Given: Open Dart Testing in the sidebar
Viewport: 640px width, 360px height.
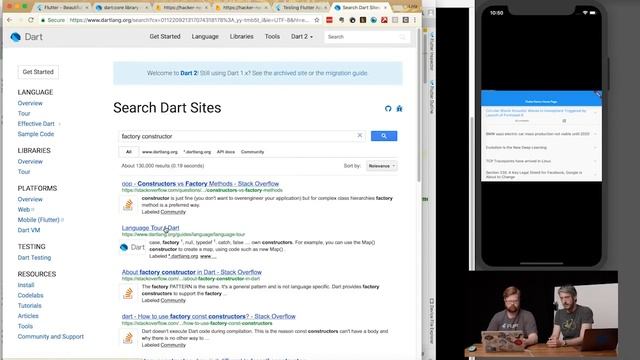Looking at the screenshot, I should tap(34, 258).
